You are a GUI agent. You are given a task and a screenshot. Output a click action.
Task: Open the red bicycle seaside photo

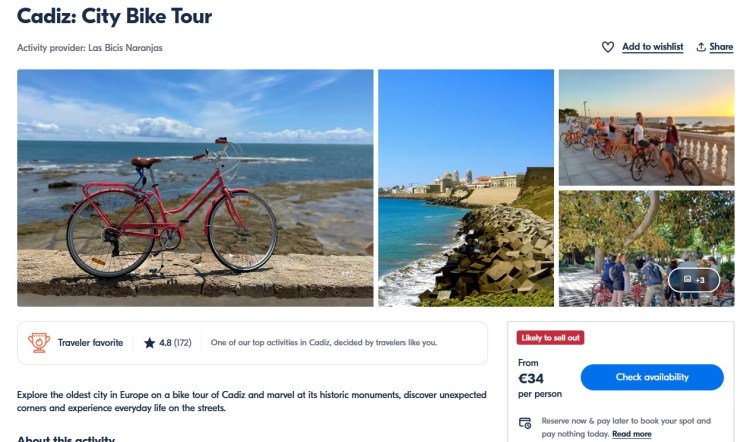[x=195, y=187]
